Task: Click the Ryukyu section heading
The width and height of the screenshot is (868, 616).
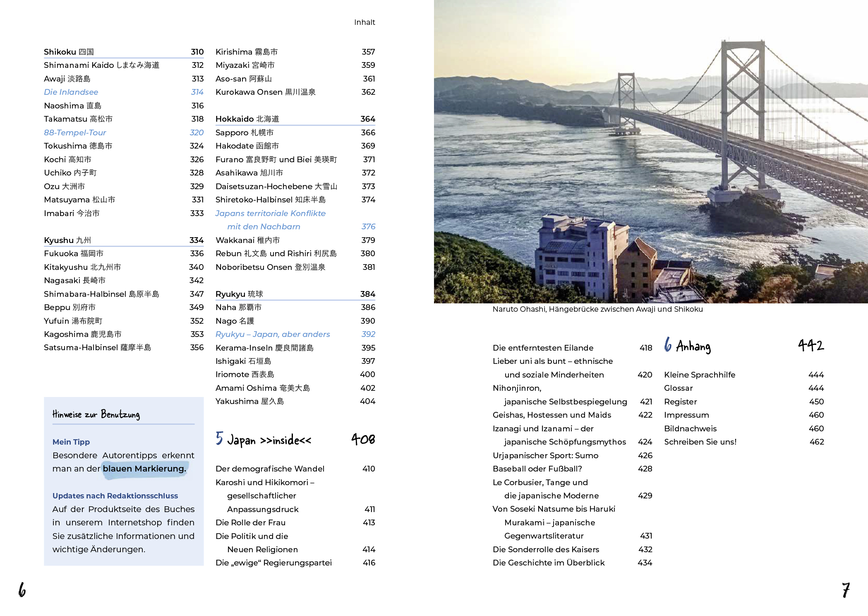Action: pyautogui.click(x=239, y=294)
